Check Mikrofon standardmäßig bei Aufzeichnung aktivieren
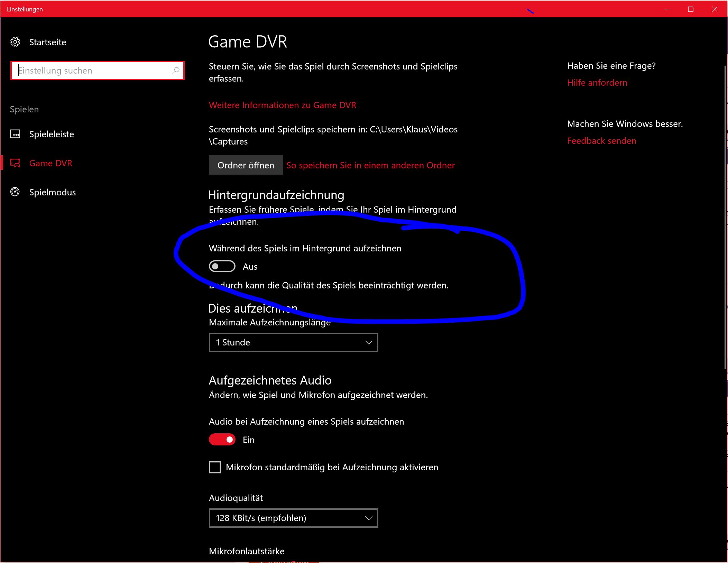 (215, 467)
